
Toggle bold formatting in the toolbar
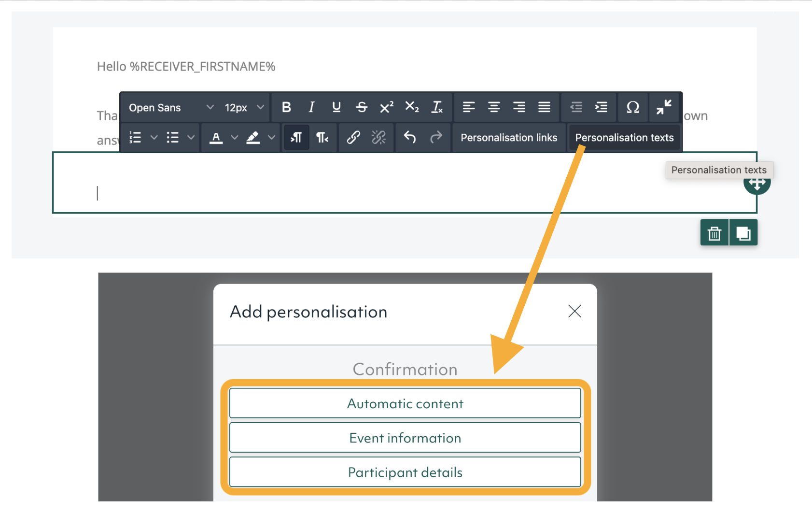coord(287,107)
